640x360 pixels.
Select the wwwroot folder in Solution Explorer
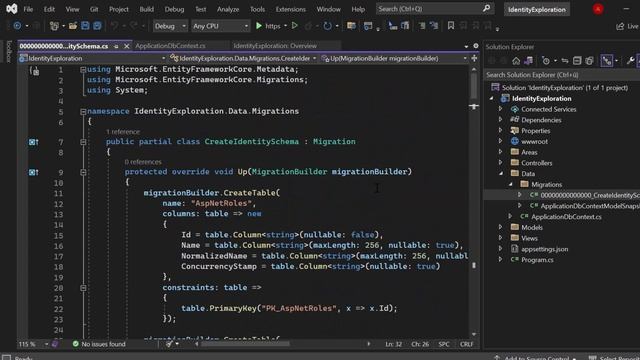(x=534, y=141)
